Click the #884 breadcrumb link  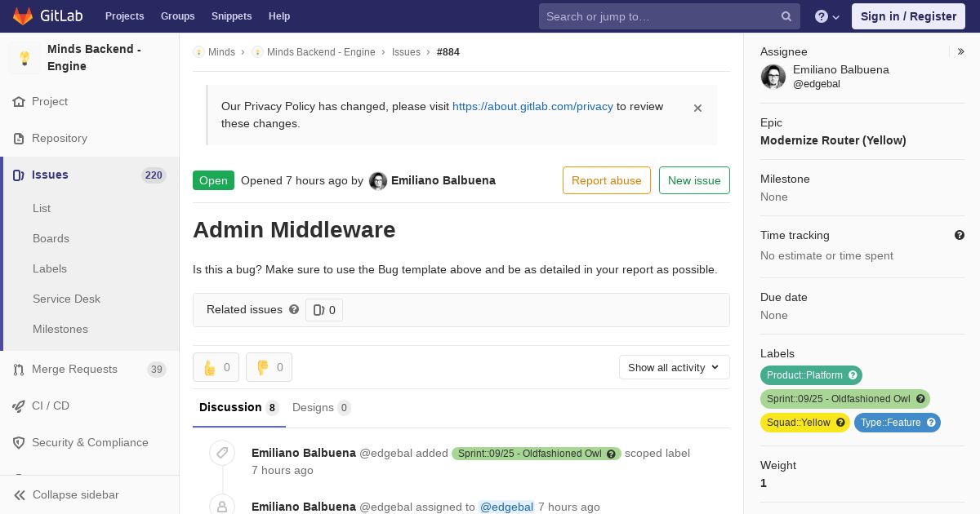[448, 52]
